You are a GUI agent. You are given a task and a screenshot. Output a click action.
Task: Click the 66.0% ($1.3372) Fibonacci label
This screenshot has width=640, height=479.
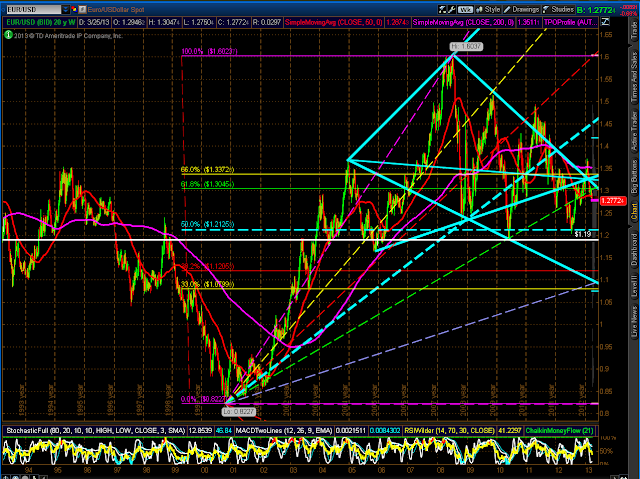[x=207, y=170]
